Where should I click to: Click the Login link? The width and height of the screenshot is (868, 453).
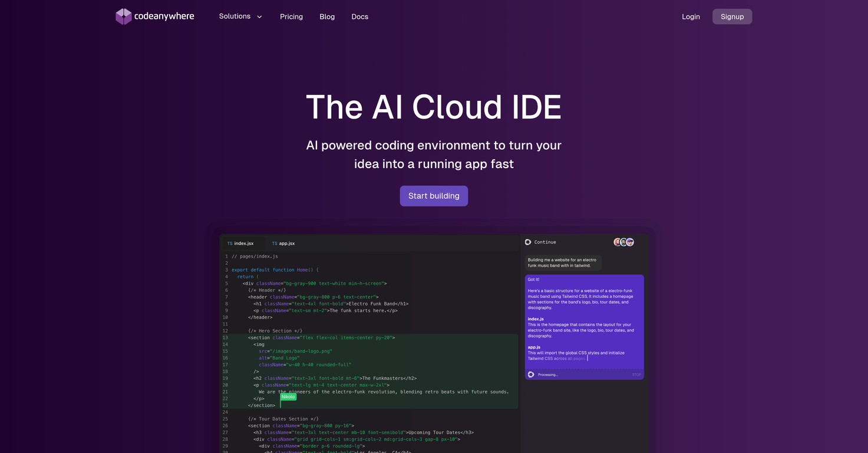tap(691, 17)
